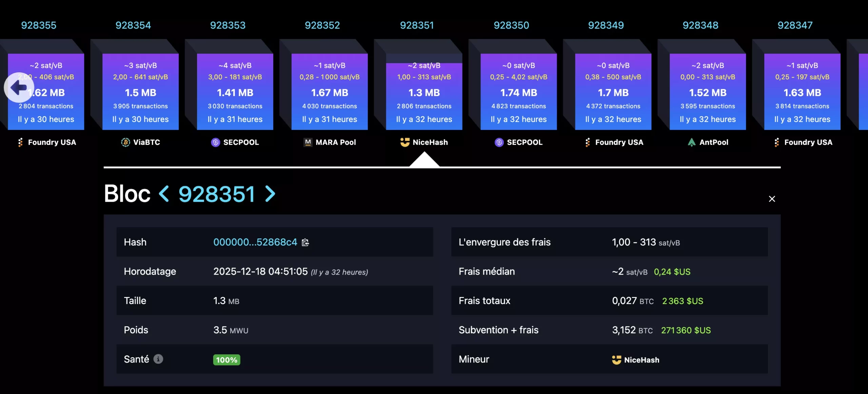The height and width of the screenshot is (394, 868).
Task: Click the MARA Pool icon
Action: point(308,142)
